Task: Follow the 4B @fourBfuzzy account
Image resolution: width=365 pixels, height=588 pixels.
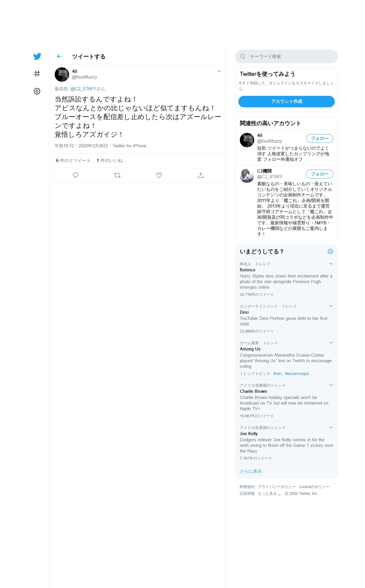Action: coord(320,138)
